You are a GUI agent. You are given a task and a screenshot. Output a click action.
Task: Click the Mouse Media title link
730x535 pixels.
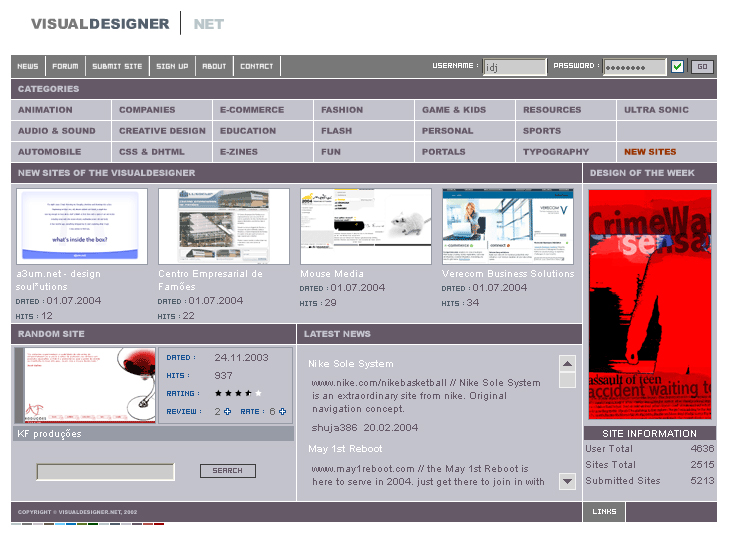point(332,274)
